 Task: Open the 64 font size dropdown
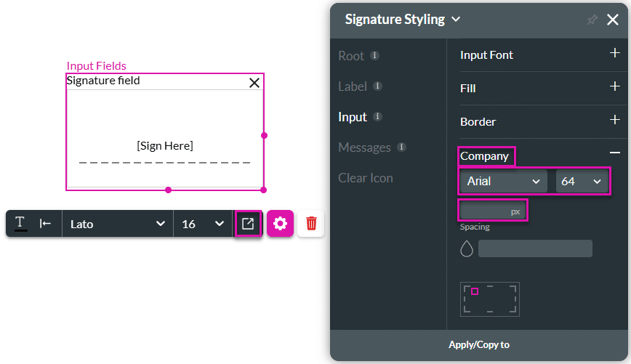(582, 182)
